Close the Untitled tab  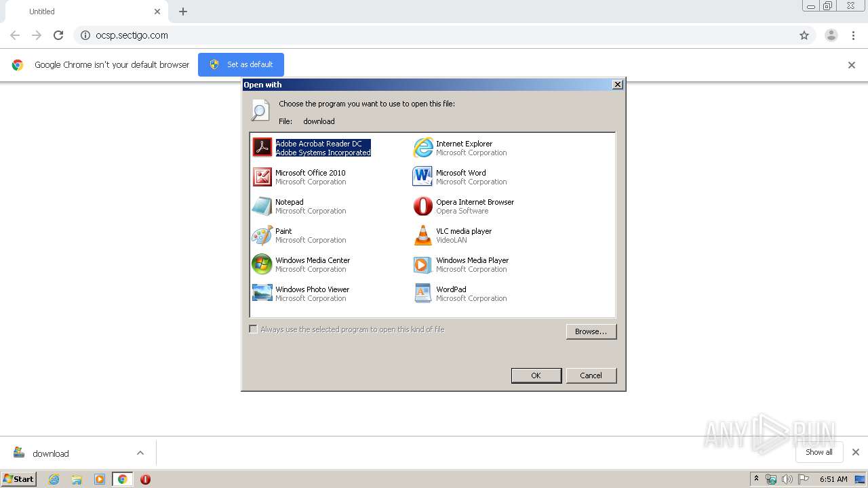[x=157, y=12]
